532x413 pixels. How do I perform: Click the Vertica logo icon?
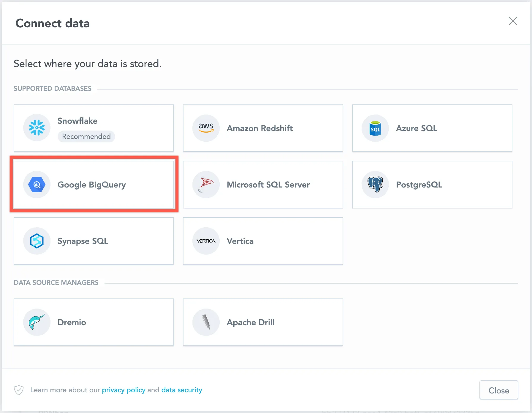pyautogui.click(x=206, y=241)
